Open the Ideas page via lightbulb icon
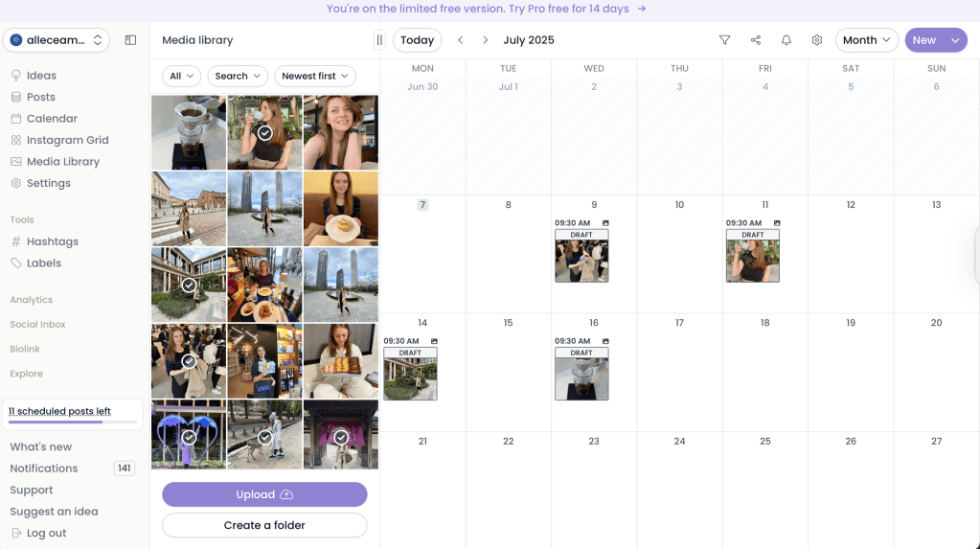Viewport: 980px width, 549px height. point(16,75)
